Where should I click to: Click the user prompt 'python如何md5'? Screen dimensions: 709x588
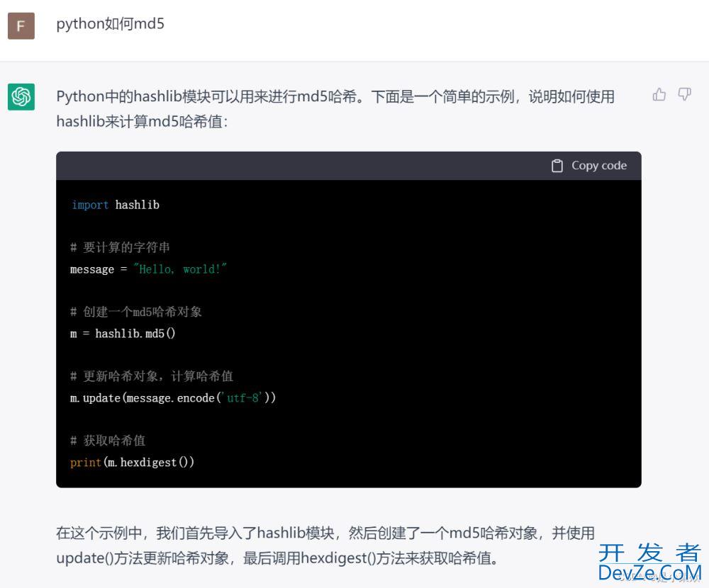click(111, 23)
